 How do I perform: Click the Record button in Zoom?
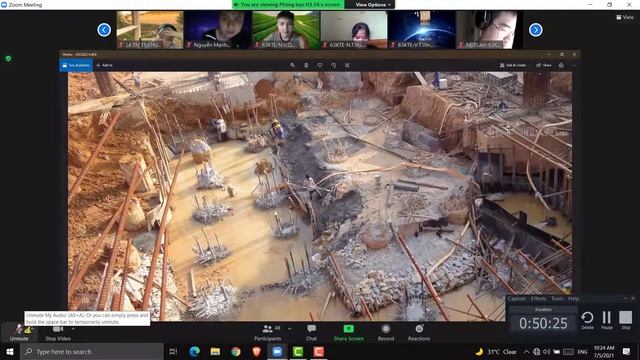(x=386, y=333)
